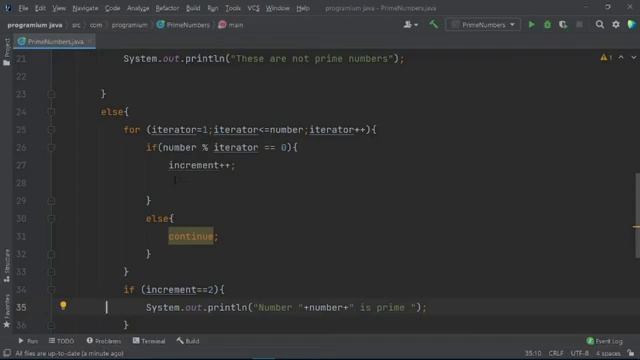
Task: Click the 'src' breadcrumb
Action: coord(76,25)
